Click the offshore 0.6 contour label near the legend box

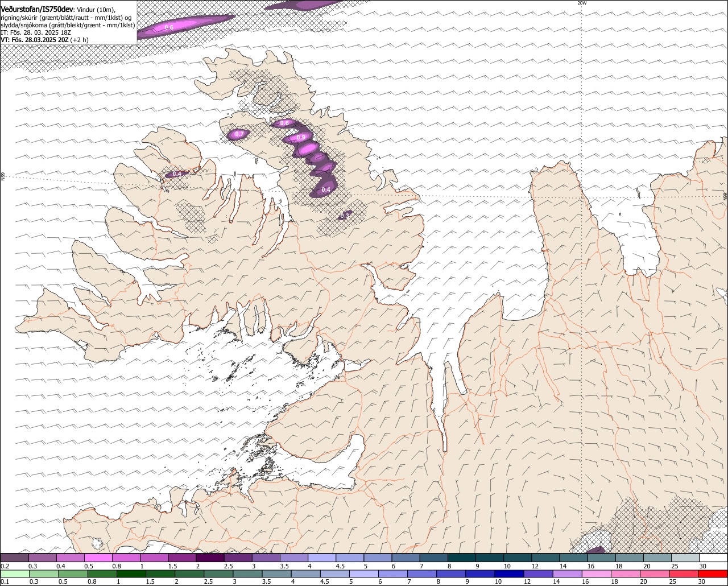click(169, 27)
